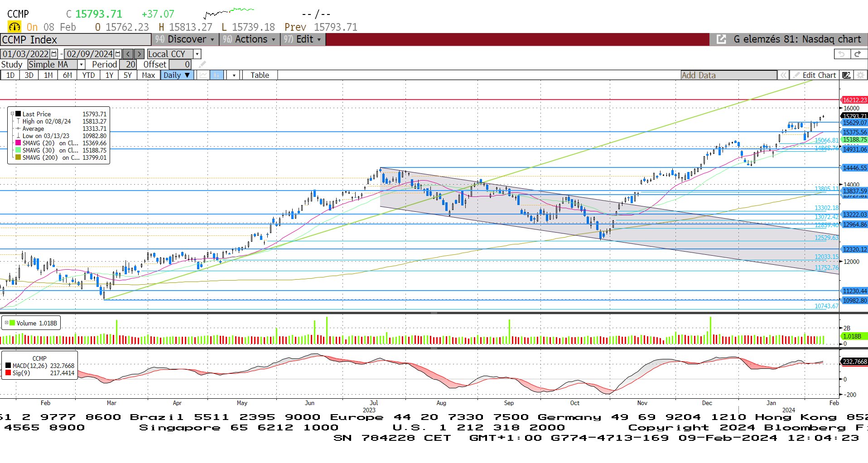Screen dimensions: 868x463
Task: Switch to Table view
Action: (260, 75)
